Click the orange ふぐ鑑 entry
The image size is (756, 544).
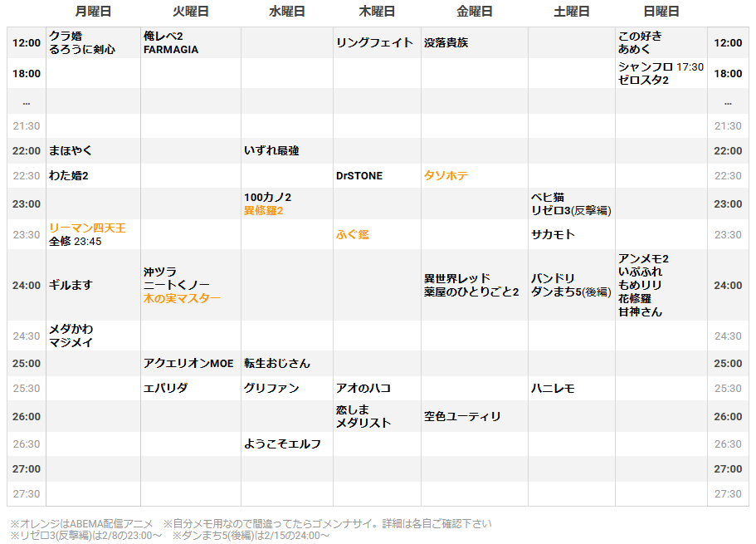pos(353,234)
